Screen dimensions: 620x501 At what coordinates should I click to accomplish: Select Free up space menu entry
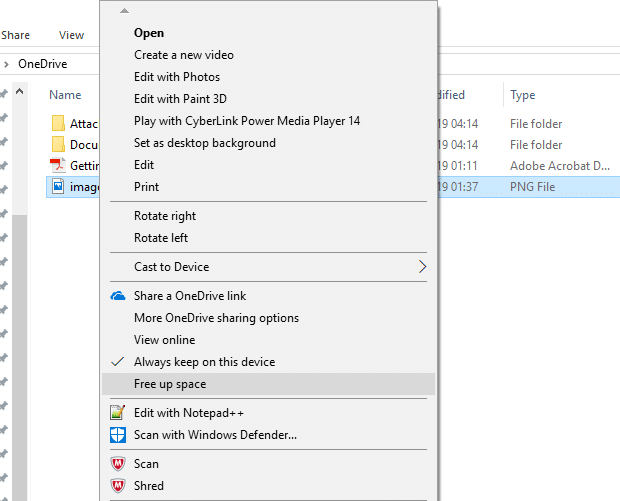tap(170, 384)
